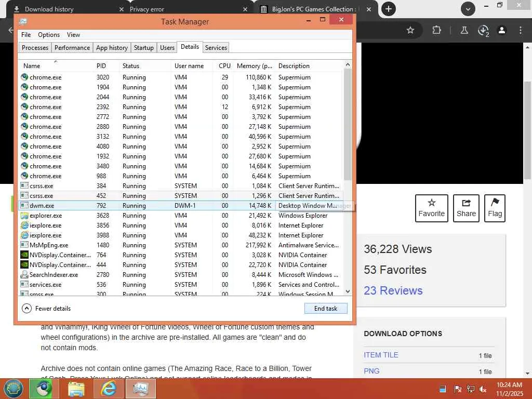Click the Action Center flag tray icon
Image resolution: width=532 pixels, height=399 pixels.
pos(458,389)
